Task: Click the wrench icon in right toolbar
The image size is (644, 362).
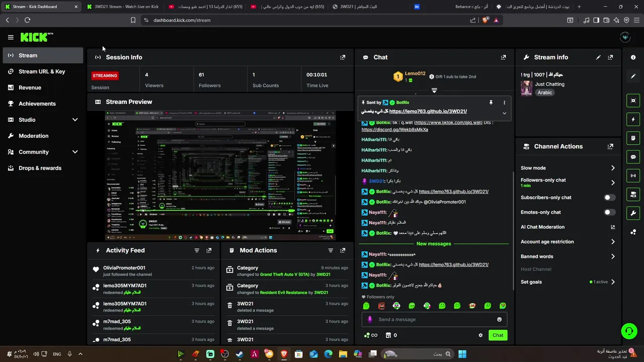Action: click(x=633, y=213)
